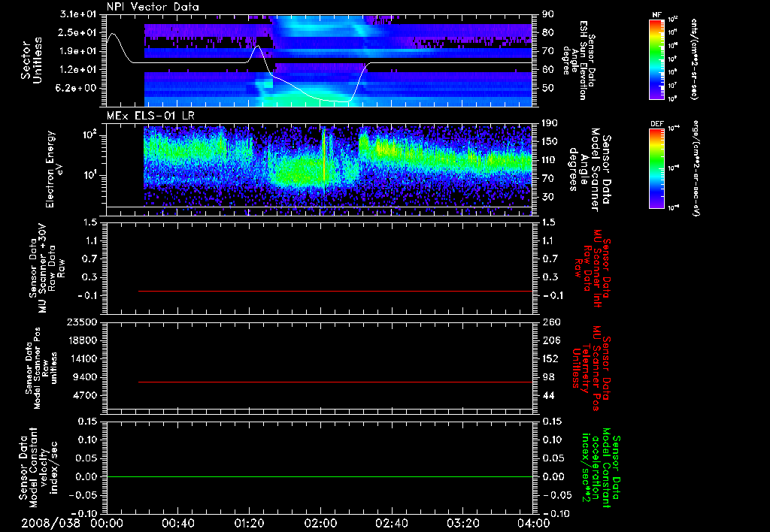
Task: Click the "110" scanner angle tick label
Action: pyautogui.click(x=550, y=160)
